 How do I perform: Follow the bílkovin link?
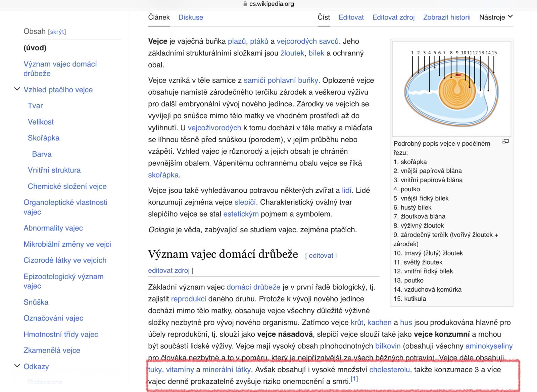point(388,346)
